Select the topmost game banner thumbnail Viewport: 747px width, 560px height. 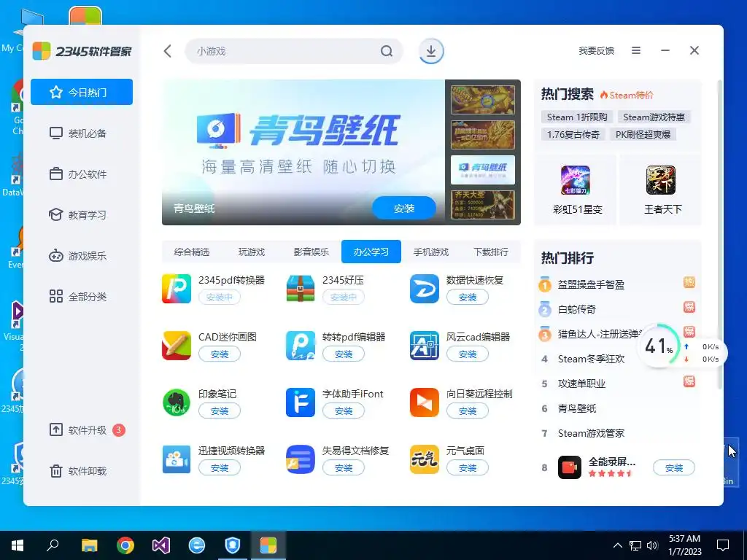(x=483, y=100)
